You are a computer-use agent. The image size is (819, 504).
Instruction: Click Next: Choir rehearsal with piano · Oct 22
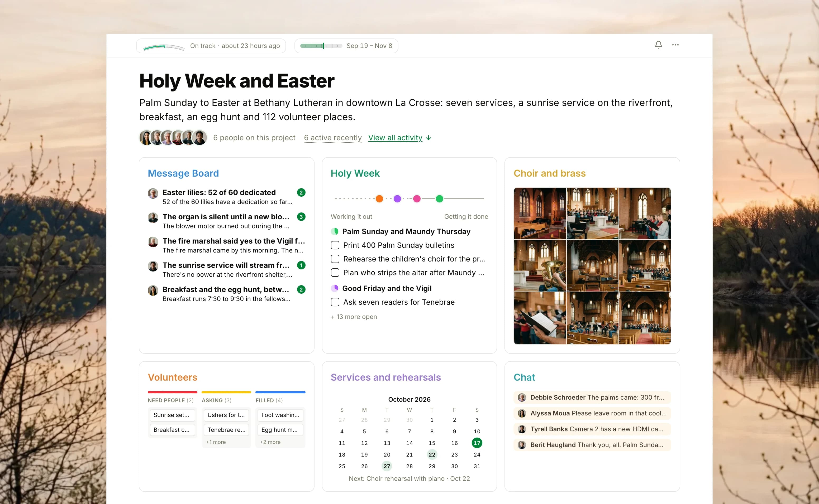pos(409,479)
